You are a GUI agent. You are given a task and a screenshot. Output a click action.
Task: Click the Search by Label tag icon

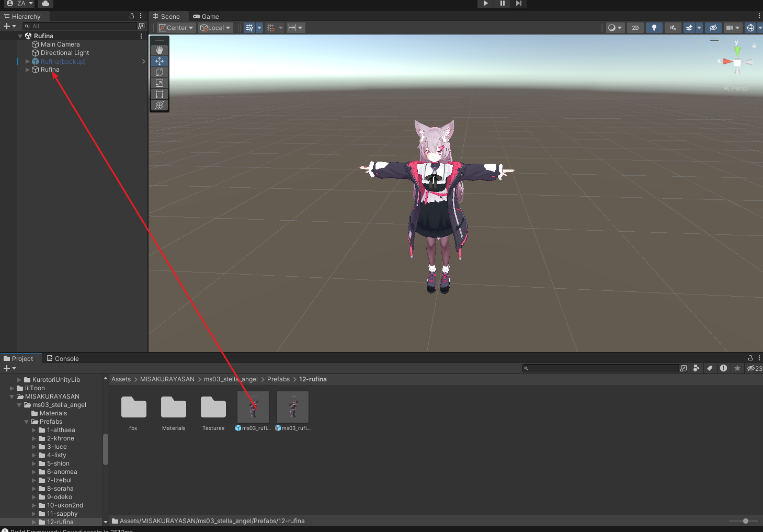tap(710, 368)
